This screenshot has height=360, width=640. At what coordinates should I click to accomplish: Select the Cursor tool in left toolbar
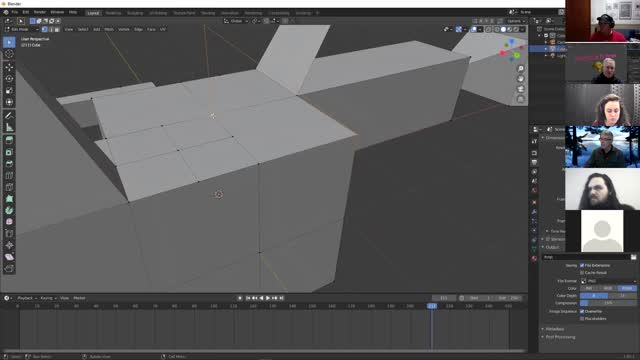9,54
